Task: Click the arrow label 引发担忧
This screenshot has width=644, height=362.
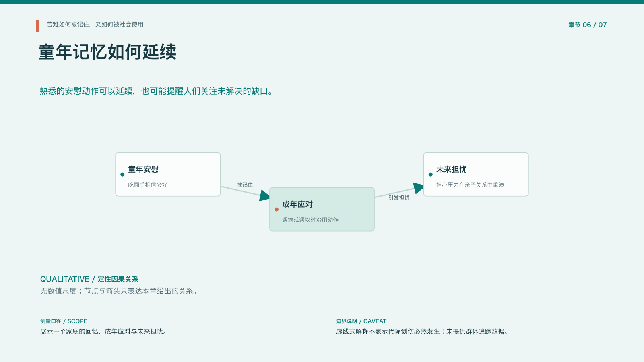Action: point(399,198)
